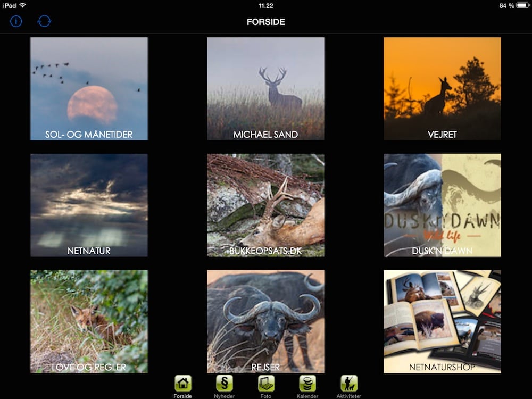Open the Netnatur cloudy sky tile
Screen dimensions: 532x399
point(89,205)
